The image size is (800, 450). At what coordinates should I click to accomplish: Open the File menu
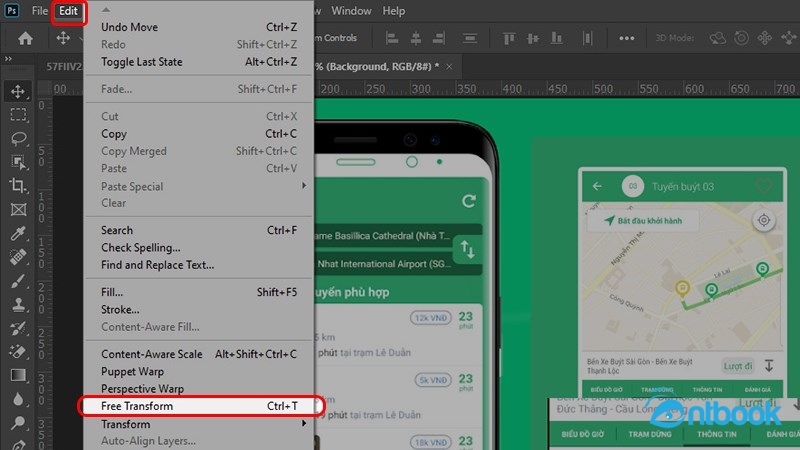tap(39, 11)
